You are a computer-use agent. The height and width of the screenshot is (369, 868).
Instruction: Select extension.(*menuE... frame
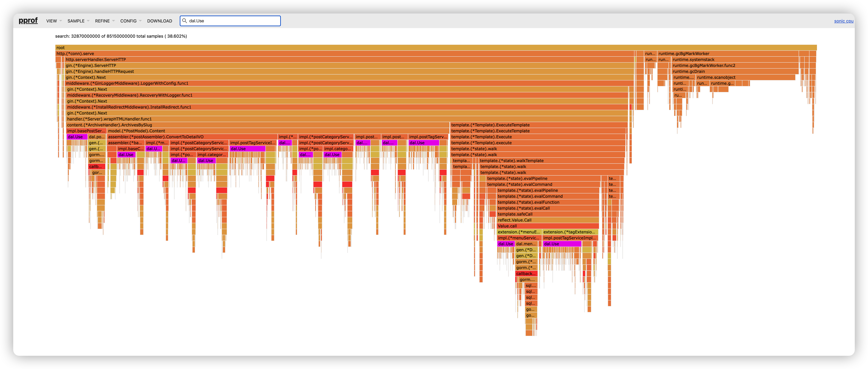[519, 232]
